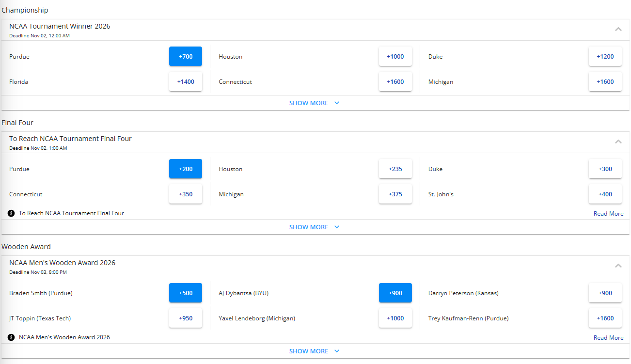Screen dimensions: 631x364
Task: Deselect Braden Smith +500 Wooden Award bet
Action: (186, 293)
